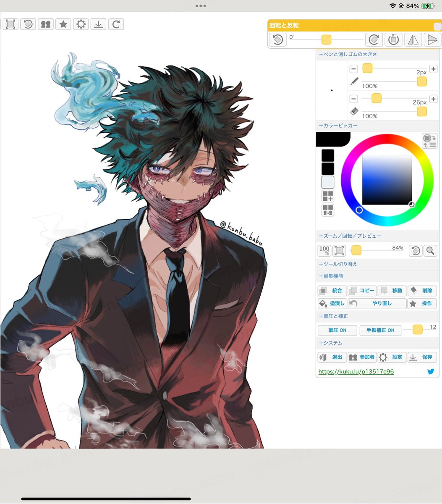Select the pale white color swatch

328,182
